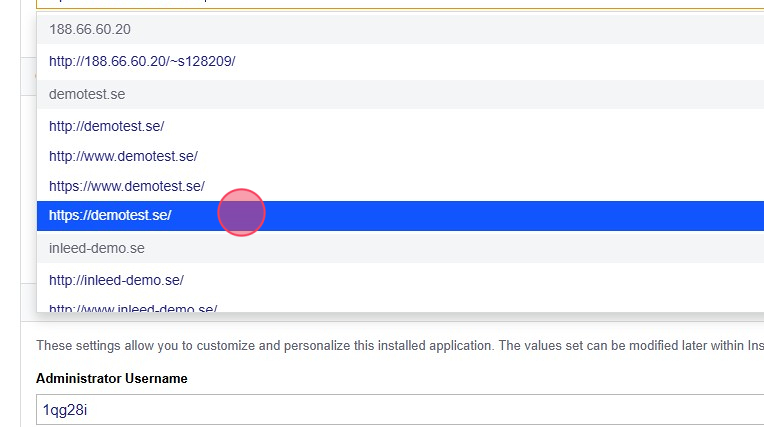The height and width of the screenshot is (427, 764).
Task: Select the last visible URL in the list
Action: coord(133,307)
